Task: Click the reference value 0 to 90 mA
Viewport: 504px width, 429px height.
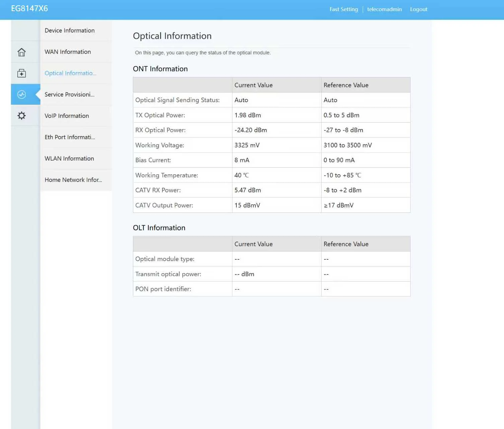Action: 339,160
